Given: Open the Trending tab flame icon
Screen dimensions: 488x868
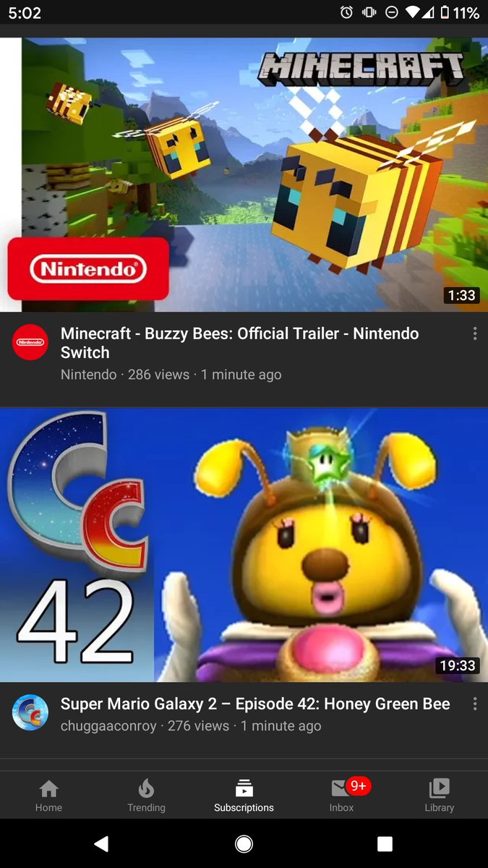Looking at the screenshot, I should (x=146, y=788).
